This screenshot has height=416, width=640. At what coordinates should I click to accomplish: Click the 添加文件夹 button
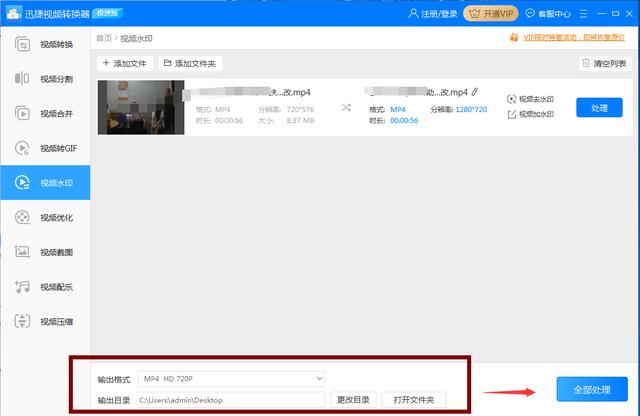tap(190, 63)
